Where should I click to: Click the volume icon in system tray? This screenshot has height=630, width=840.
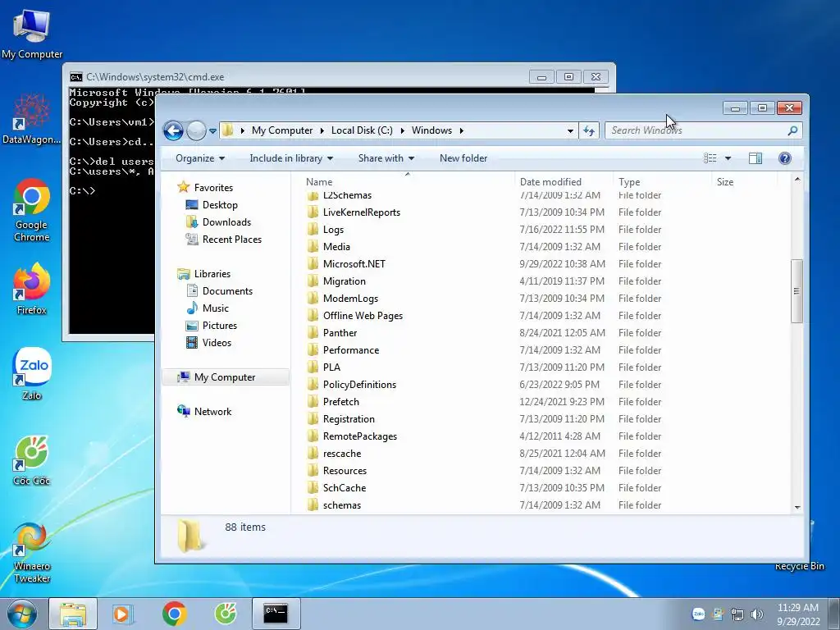[x=757, y=614]
